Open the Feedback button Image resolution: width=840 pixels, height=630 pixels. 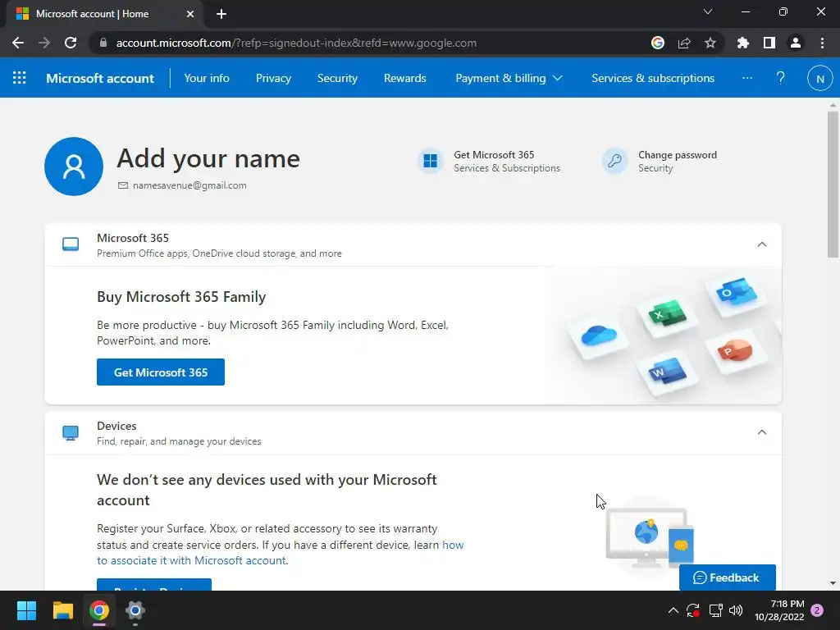(727, 577)
